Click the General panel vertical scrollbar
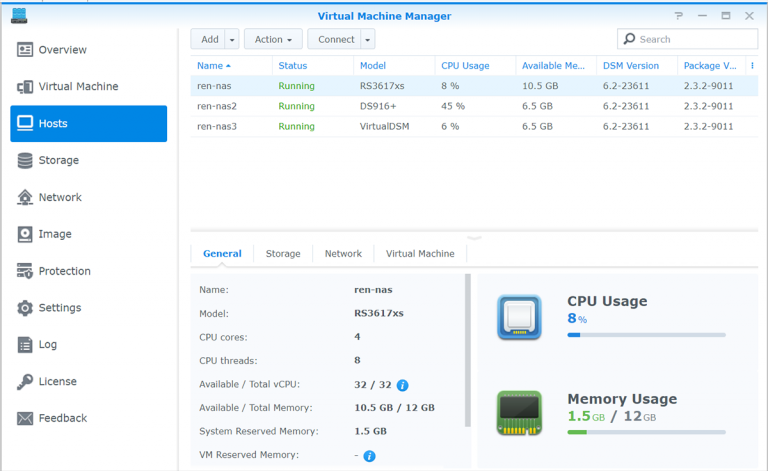 click(468, 351)
